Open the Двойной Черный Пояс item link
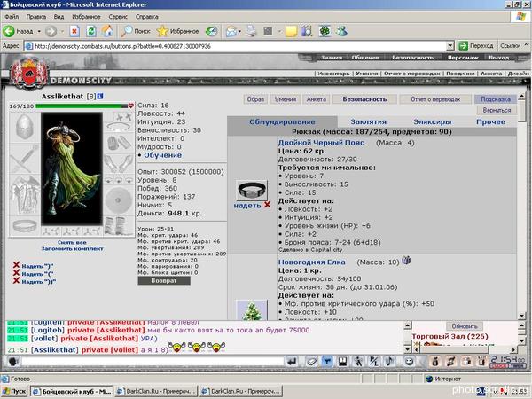 [321, 143]
